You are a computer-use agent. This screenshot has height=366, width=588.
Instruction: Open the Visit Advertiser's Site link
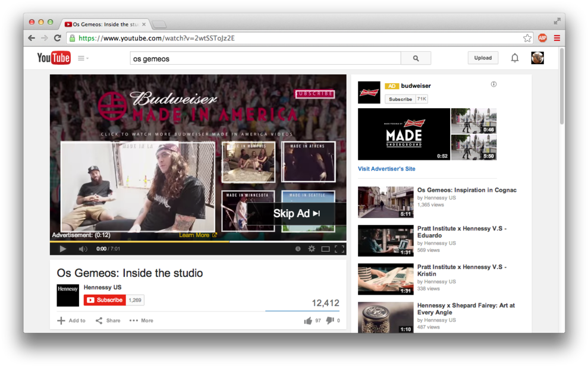[x=386, y=169]
